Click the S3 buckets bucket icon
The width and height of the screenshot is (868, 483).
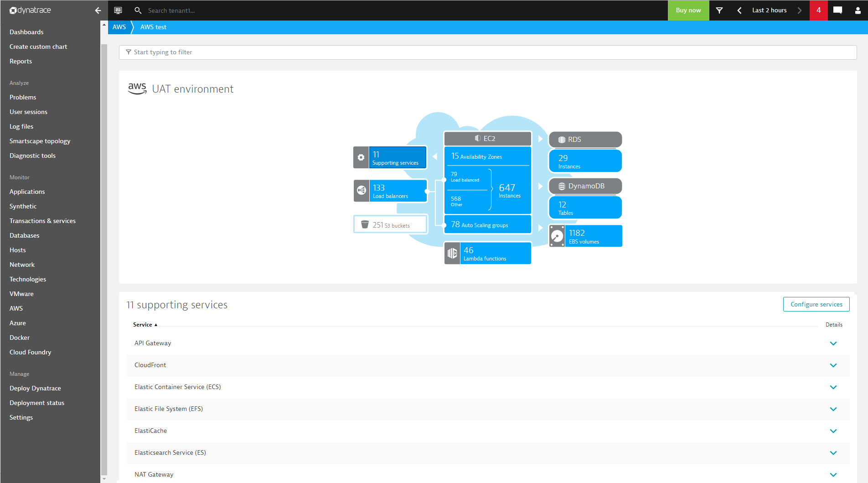(365, 224)
